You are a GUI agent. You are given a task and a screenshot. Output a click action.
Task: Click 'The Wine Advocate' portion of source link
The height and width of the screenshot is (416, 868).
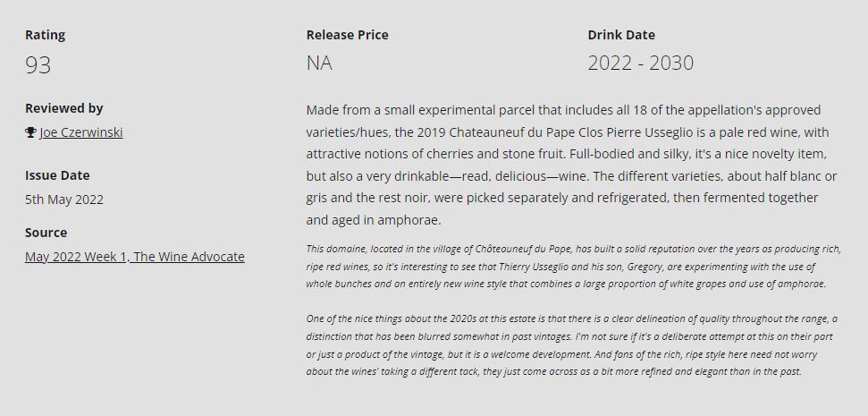click(x=190, y=257)
